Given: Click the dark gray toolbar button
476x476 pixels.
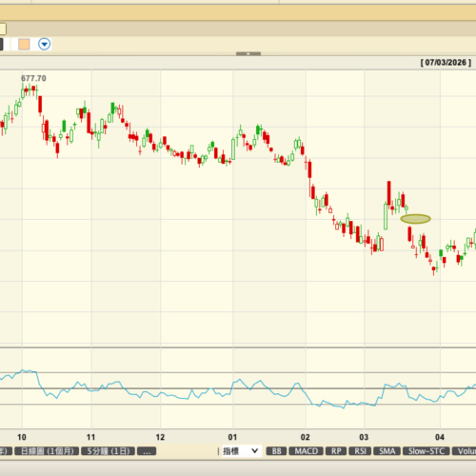Looking at the screenshot, I should [x=1, y=44].
